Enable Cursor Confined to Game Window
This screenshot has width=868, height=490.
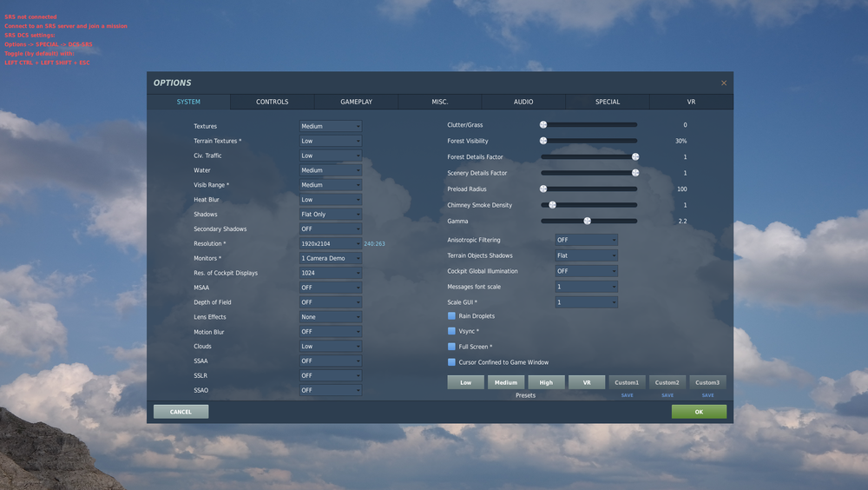tap(451, 362)
